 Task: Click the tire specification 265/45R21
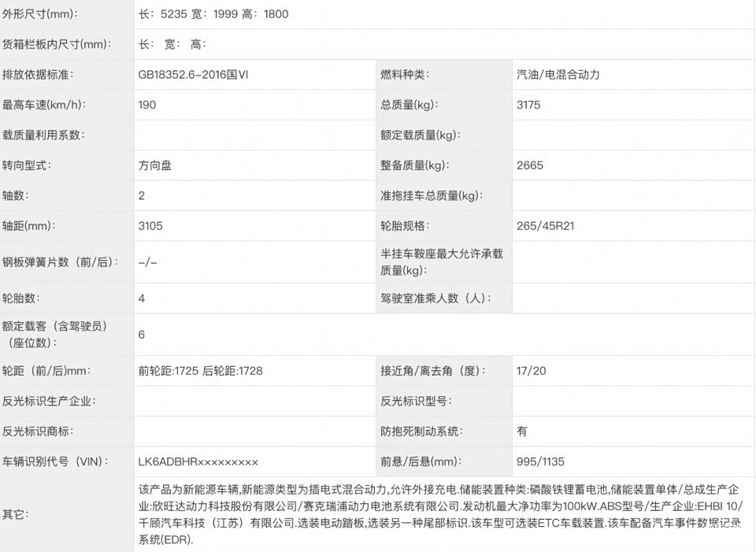545,226
